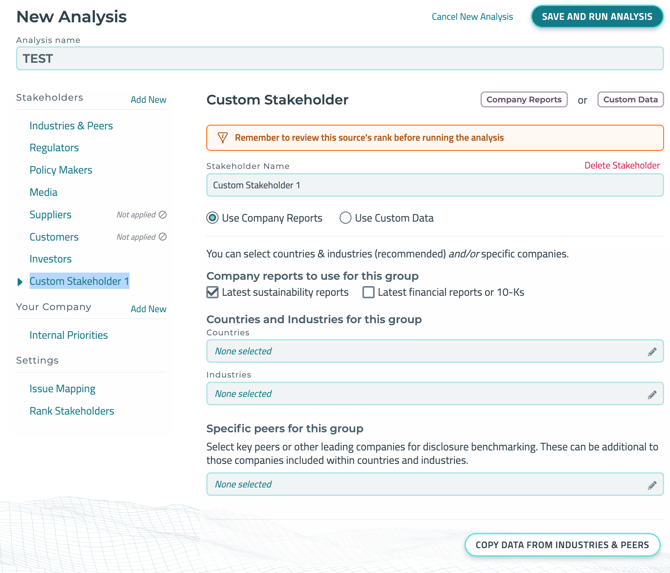Click the pencil icon in Countries field
Viewport: 670px width, 573px height.
point(652,352)
